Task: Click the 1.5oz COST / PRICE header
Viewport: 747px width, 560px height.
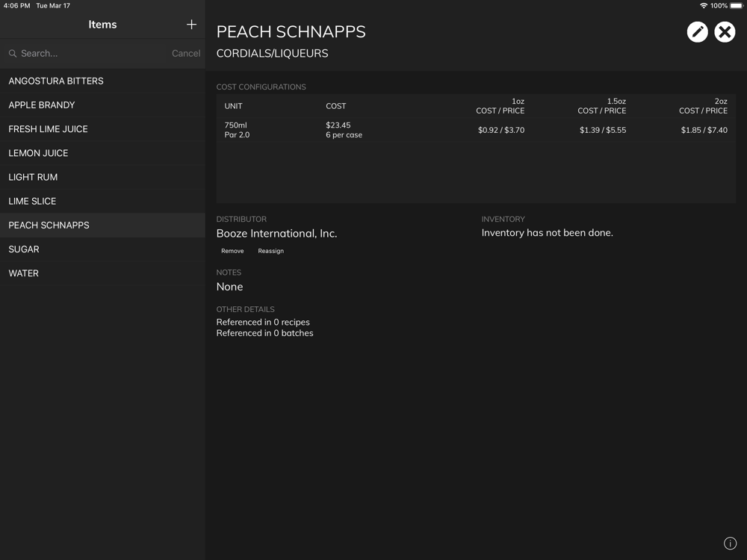Action: tap(601, 106)
